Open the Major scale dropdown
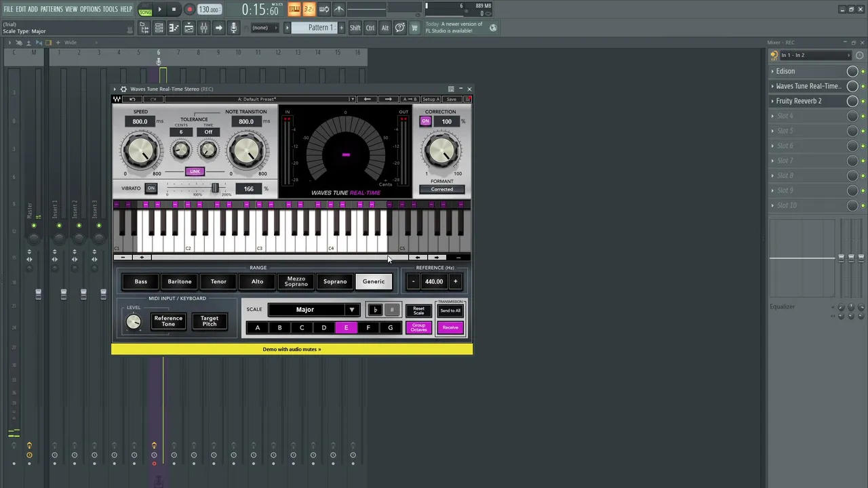868x488 pixels. [x=314, y=310]
